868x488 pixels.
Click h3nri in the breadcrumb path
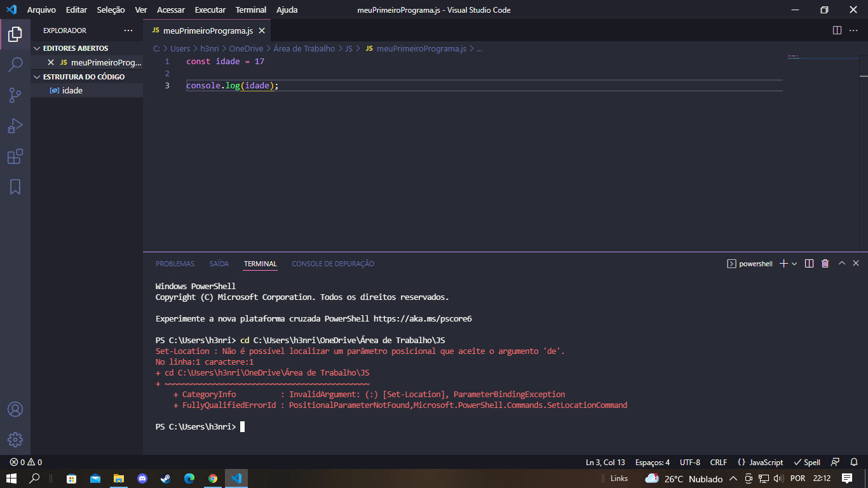[x=210, y=48]
